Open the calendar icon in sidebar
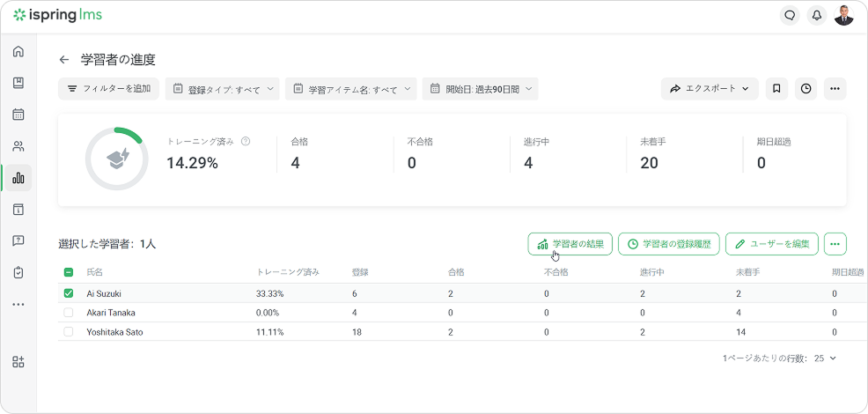Image resolution: width=868 pixels, height=414 pixels. click(18, 115)
